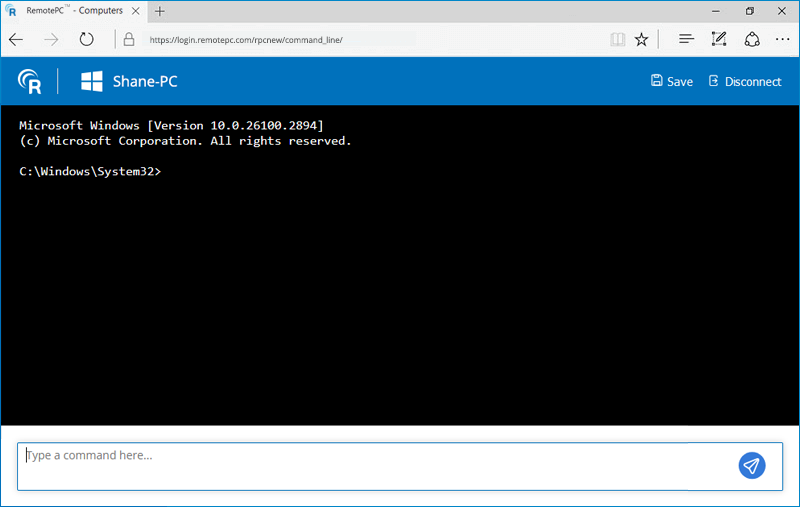Open a new browser tab
Image resolution: width=800 pixels, height=507 pixels.
(x=160, y=11)
